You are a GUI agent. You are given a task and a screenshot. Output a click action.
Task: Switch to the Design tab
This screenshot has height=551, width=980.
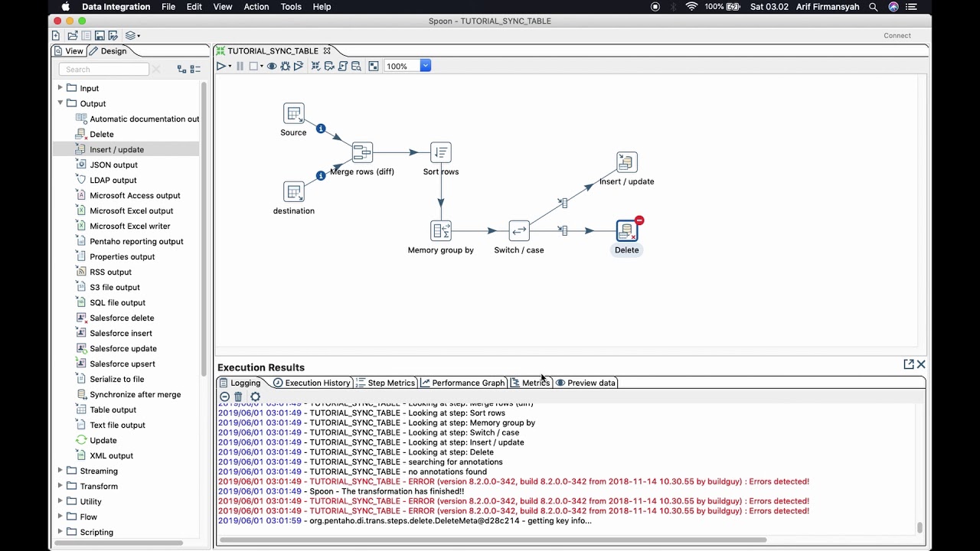point(109,51)
